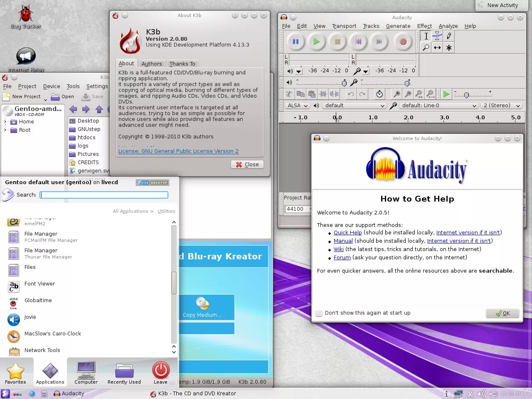Skip to End in Audacity transport
The width and height of the screenshot is (532, 399).
tap(379, 42)
